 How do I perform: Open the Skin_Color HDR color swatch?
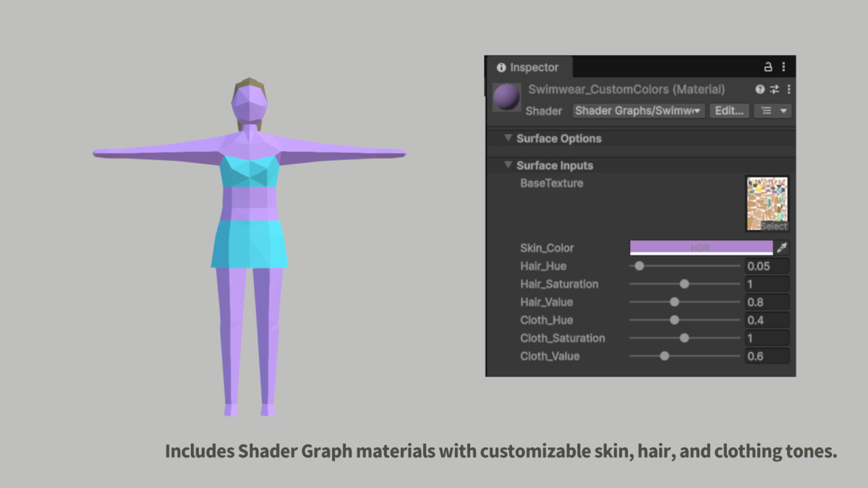(x=700, y=247)
